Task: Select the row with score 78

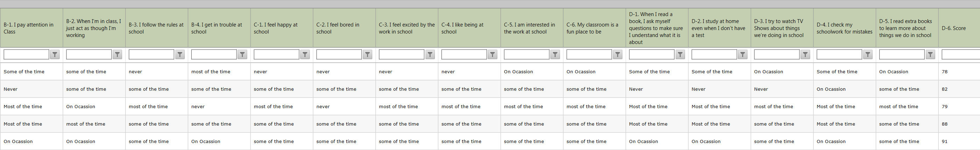Action: (490, 72)
